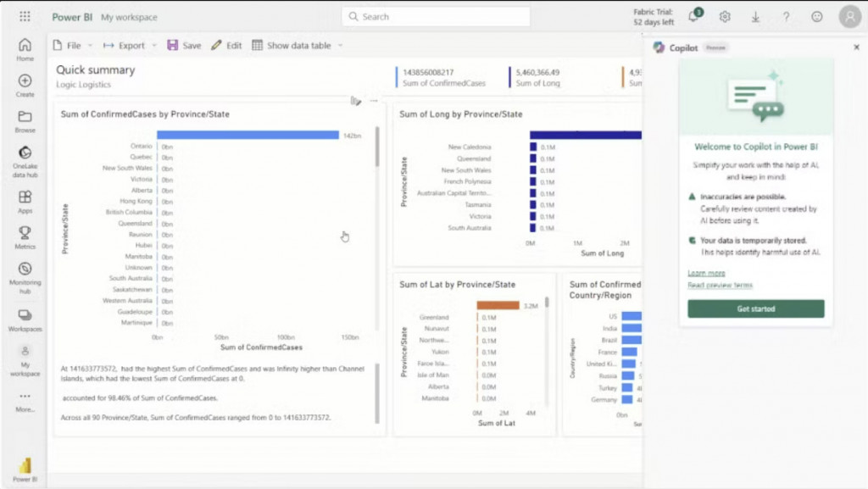Click the Search box
This screenshot has height=489, width=868.
pos(436,17)
